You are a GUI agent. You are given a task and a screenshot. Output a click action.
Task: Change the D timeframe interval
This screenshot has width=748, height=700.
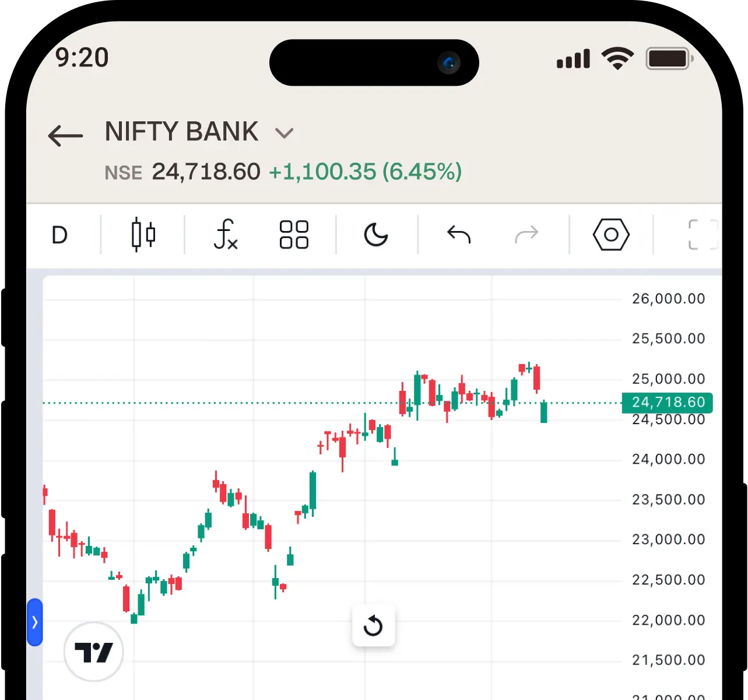[59, 235]
